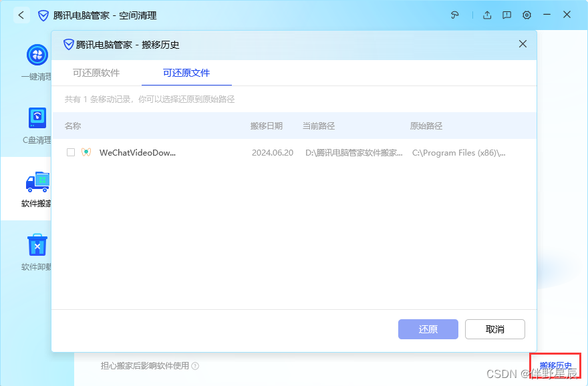588x386 pixels.
Task: Click the help question mark beside 担心搬家后影响软件使用
Action: 195,366
